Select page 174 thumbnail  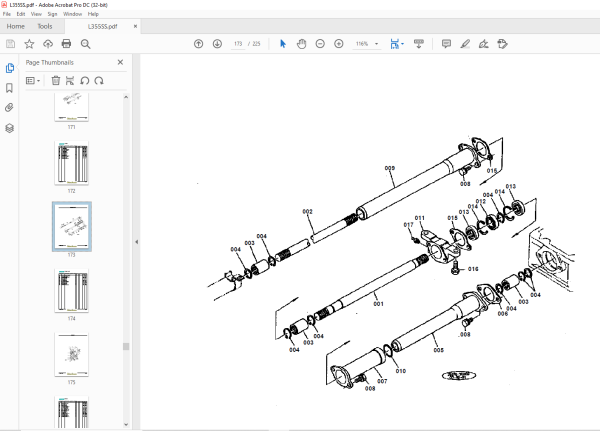click(72, 291)
